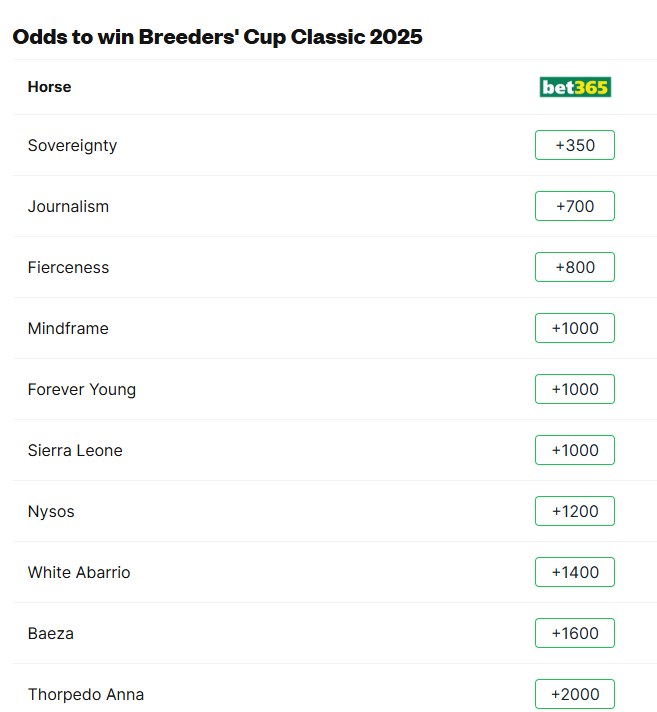Screen dimensions: 657x712
Task: Click the White Abarrio horse name
Action: (79, 572)
